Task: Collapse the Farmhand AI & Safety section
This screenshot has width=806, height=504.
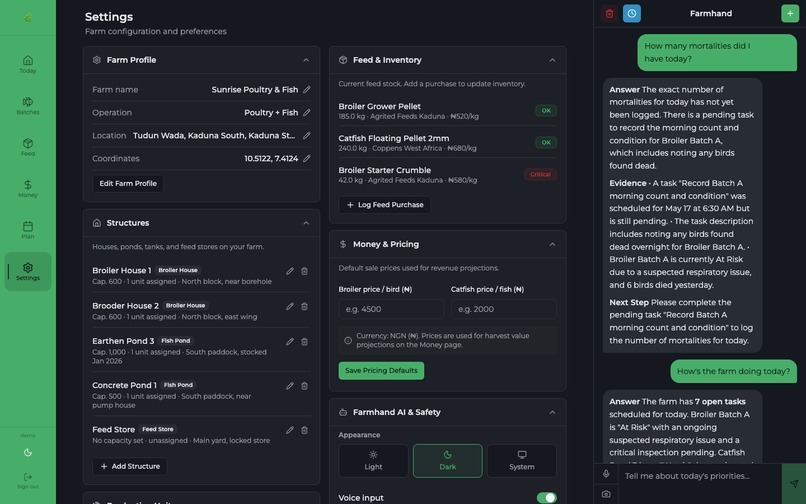Action: [552, 412]
